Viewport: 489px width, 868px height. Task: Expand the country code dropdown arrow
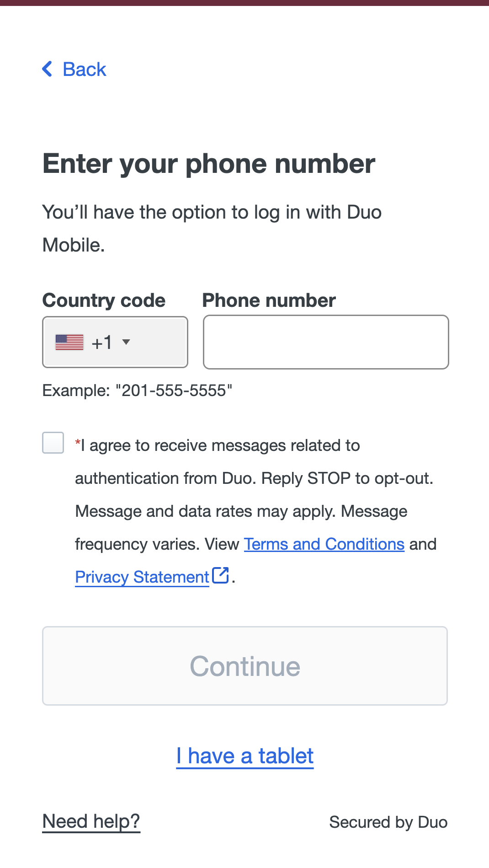pyautogui.click(x=127, y=342)
